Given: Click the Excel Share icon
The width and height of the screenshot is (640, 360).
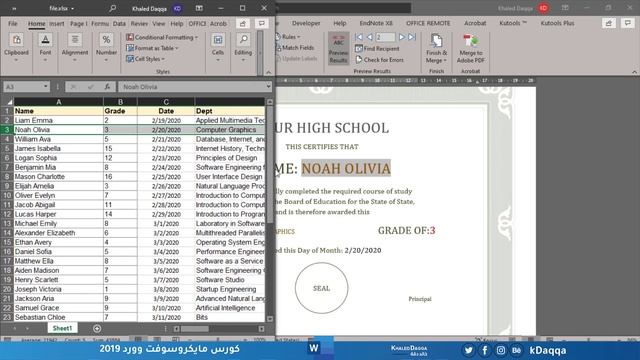Looking at the screenshot, I should point(243,24).
